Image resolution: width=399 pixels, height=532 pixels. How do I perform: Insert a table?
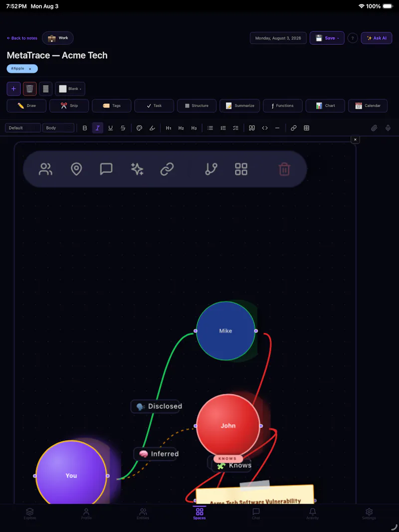tap(306, 128)
